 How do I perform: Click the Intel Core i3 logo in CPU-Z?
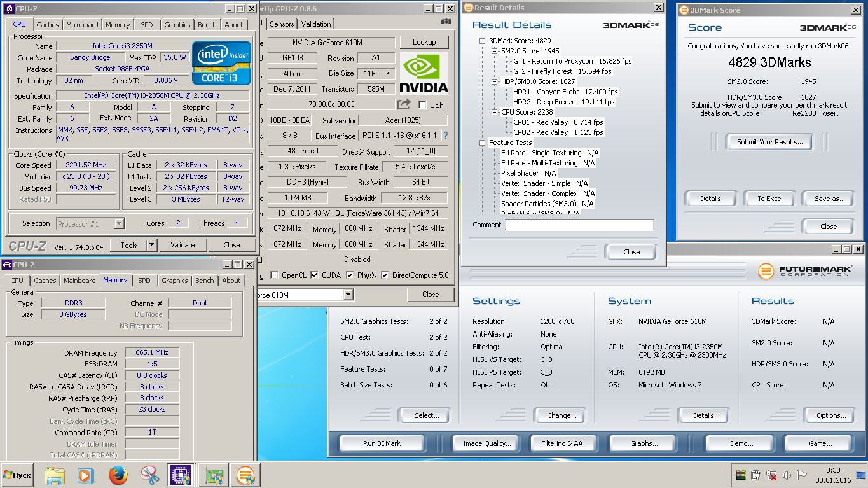click(x=221, y=63)
